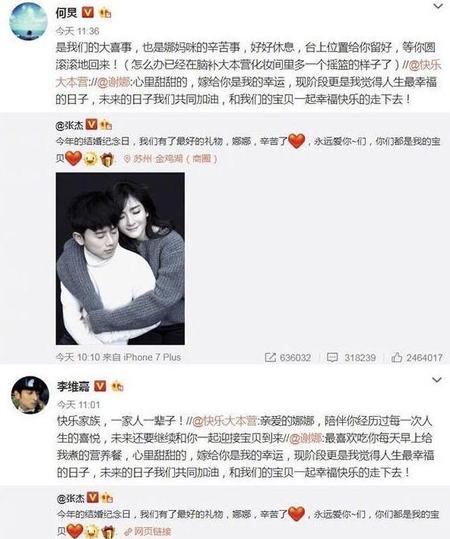The image size is (450, 539).
Task: Open the 苏州·金鸡湖 location tag
Action: click(x=171, y=159)
